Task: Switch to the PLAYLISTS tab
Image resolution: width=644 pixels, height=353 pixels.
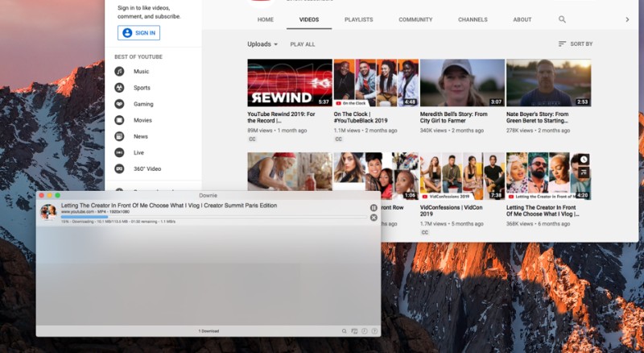Action: point(358,20)
